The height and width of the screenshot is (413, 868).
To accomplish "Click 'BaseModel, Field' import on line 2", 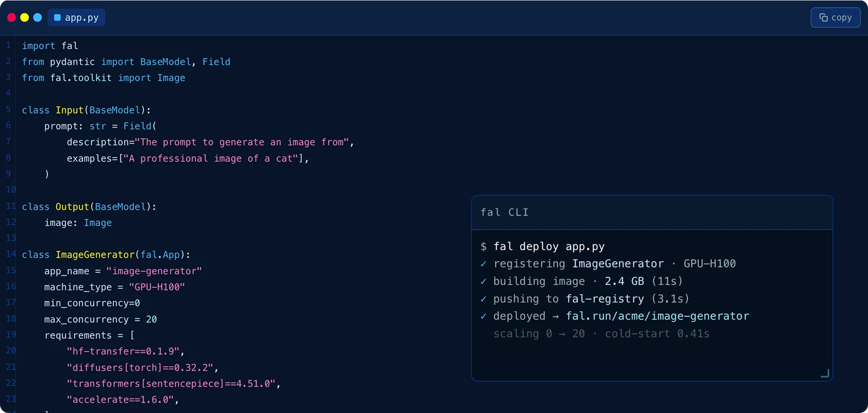I will pos(185,62).
